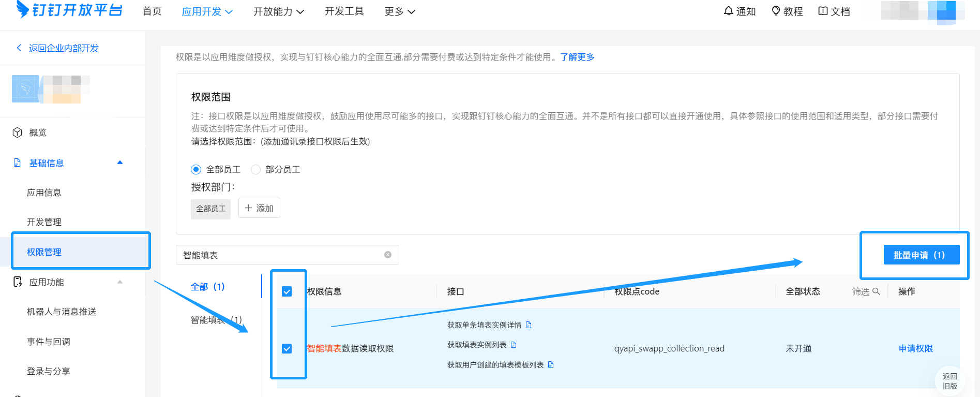This screenshot has height=397, width=980.
Task: Click the 智能填表数据读取权限 permission name
Action: (x=350, y=348)
